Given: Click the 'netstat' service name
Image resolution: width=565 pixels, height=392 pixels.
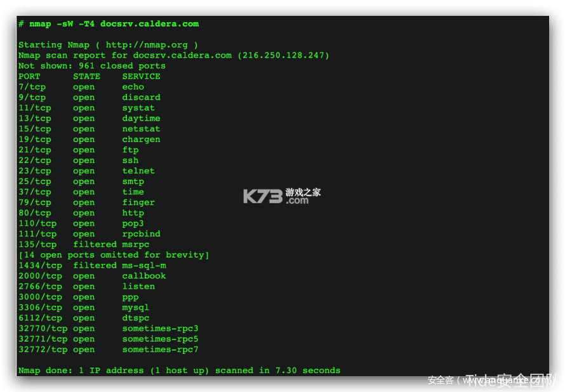Looking at the screenshot, I should (x=141, y=129).
